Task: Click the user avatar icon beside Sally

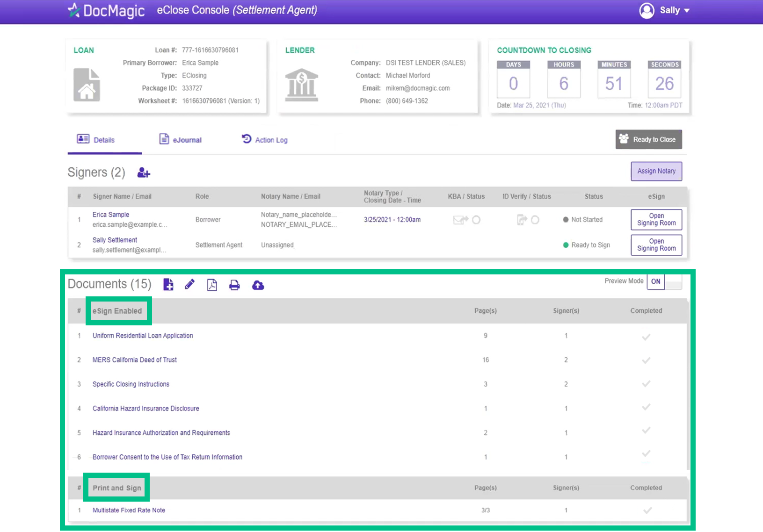Action: tap(647, 10)
